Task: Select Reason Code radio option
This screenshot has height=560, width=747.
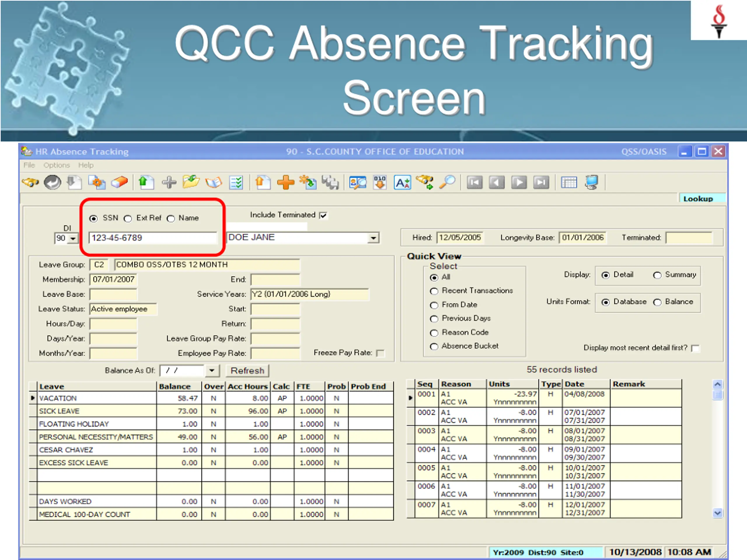Action: point(434,333)
